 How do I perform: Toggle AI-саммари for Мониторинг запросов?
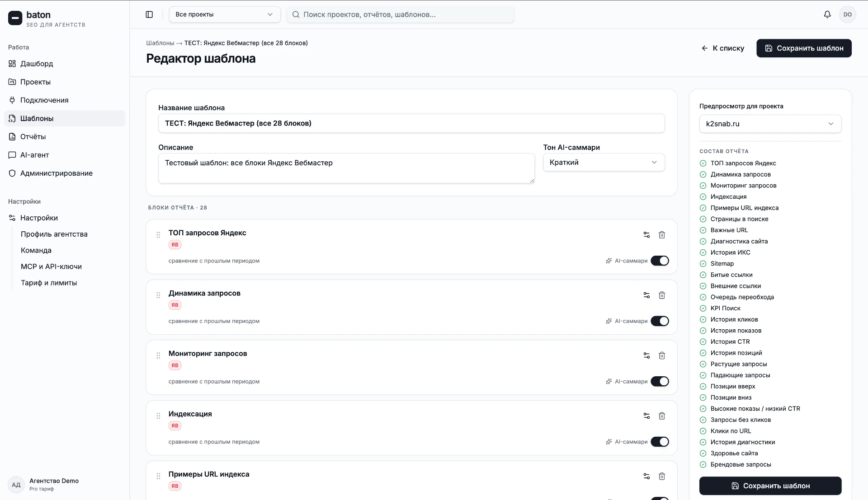tap(660, 382)
